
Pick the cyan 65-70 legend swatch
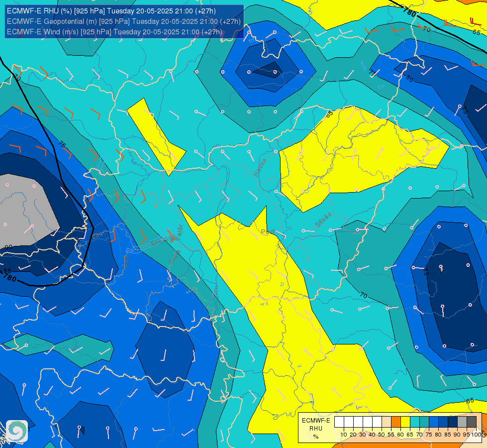tap(415, 422)
